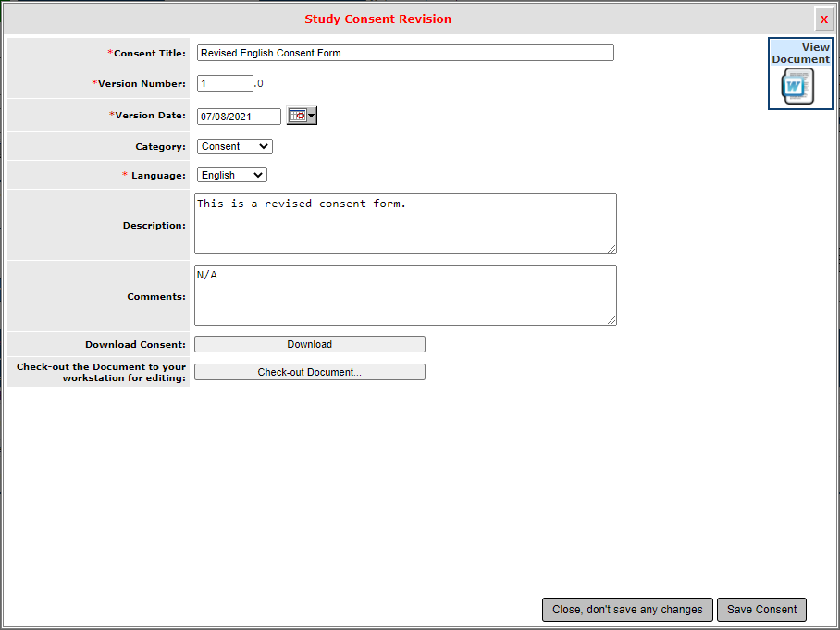Expand the Category dropdown showing Consent
This screenshot has width=840, height=630.
pyautogui.click(x=235, y=146)
